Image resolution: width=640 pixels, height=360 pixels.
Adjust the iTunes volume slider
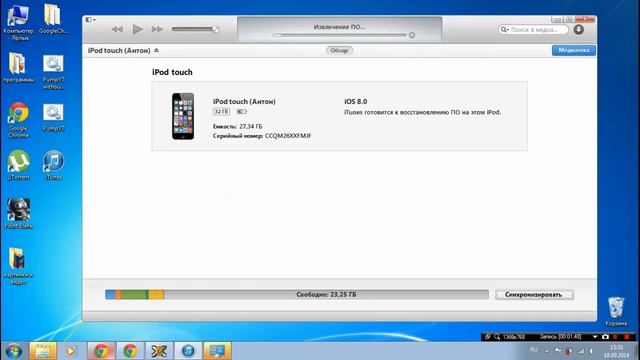[x=196, y=29]
